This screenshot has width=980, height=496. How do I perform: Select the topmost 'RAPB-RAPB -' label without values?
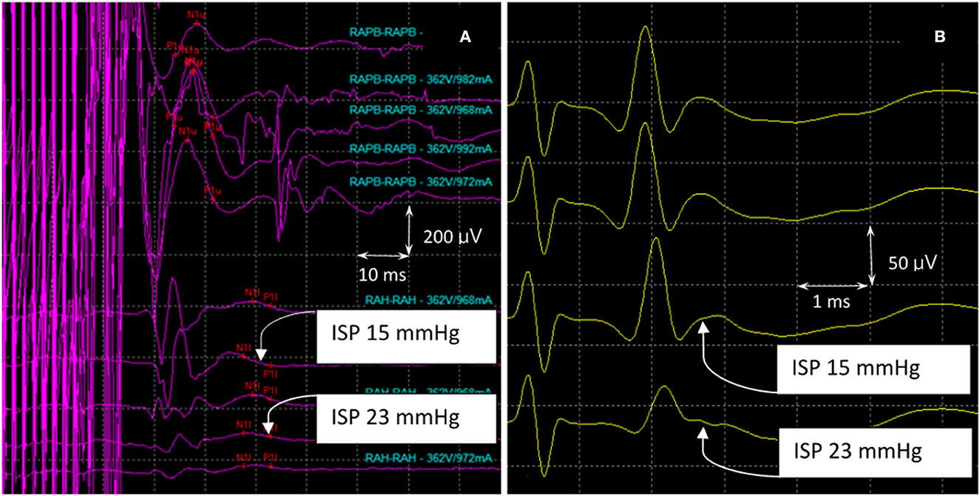tap(387, 33)
